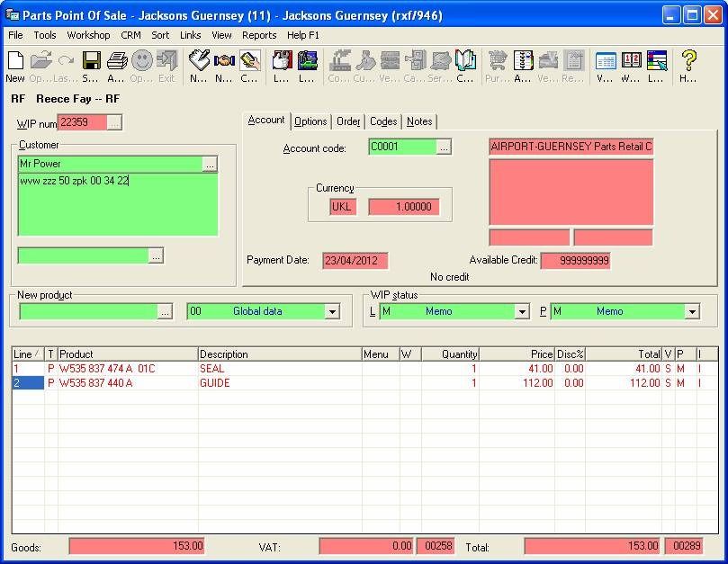Click the browse button beside Account code

pyautogui.click(x=444, y=148)
